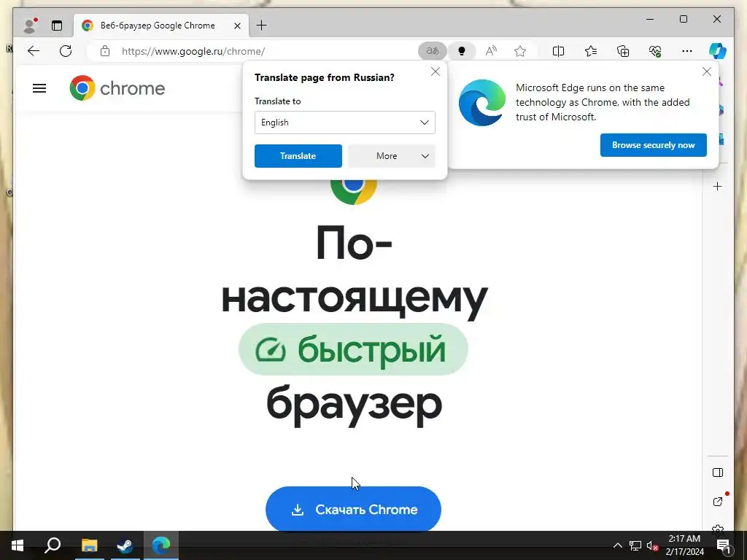
Task: Open Settings and more ellipsis menu
Action: pos(687,51)
